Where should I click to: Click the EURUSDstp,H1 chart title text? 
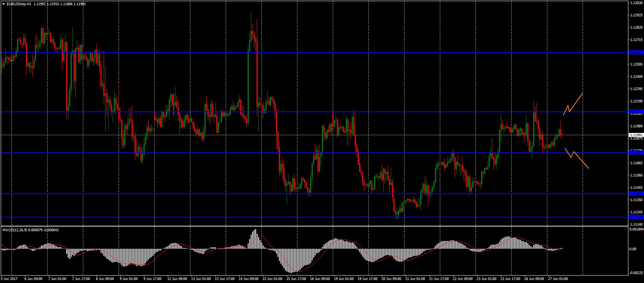pos(19,4)
